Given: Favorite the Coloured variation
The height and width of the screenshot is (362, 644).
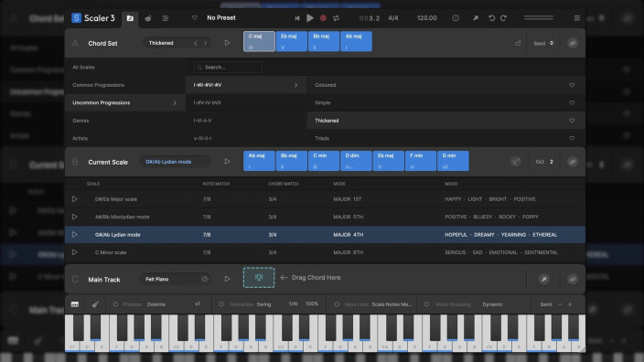Looking at the screenshot, I should 572,85.
